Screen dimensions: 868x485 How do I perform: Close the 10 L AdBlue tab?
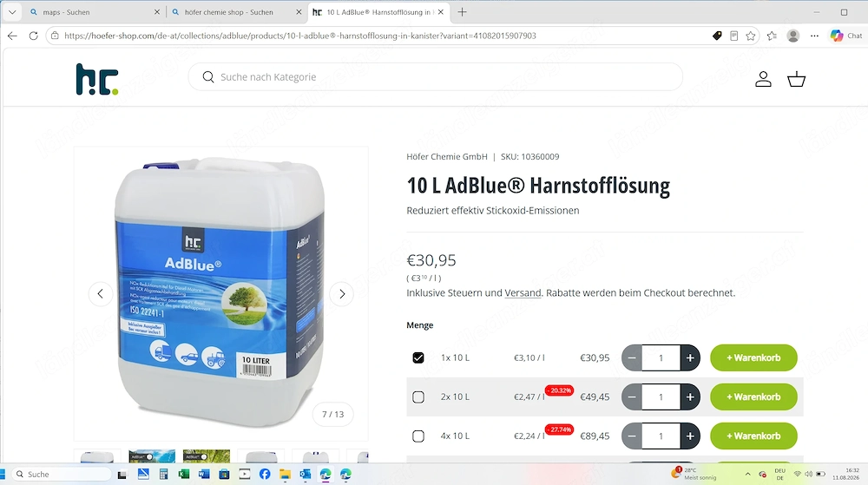pyautogui.click(x=441, y=11)
